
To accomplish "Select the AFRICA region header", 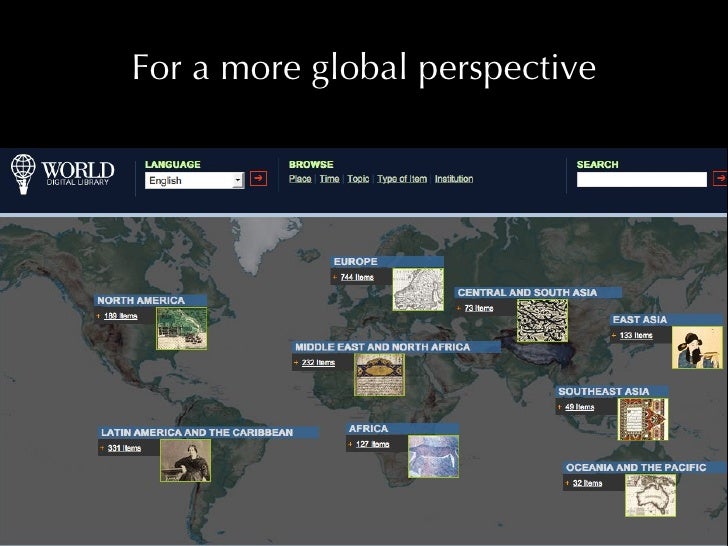I will pos(403,429).
